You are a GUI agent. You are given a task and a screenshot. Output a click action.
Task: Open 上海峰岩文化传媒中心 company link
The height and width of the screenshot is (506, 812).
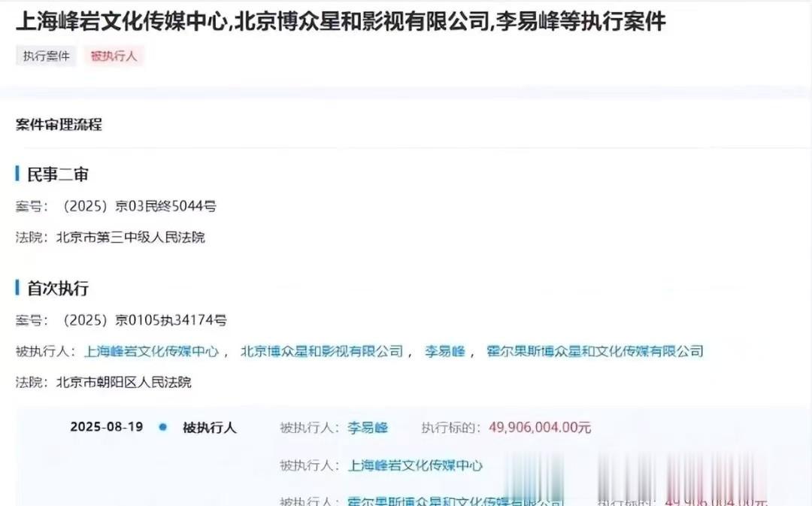coord(153,351)
